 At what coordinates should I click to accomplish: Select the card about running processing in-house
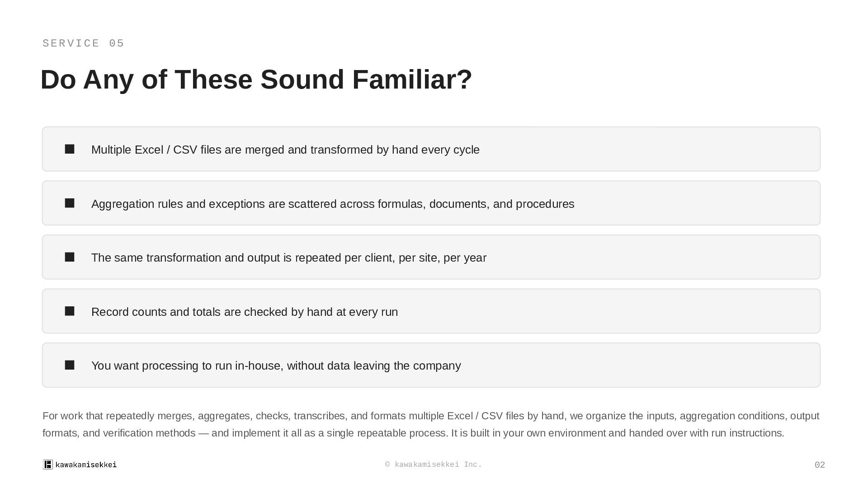[431, 365]
